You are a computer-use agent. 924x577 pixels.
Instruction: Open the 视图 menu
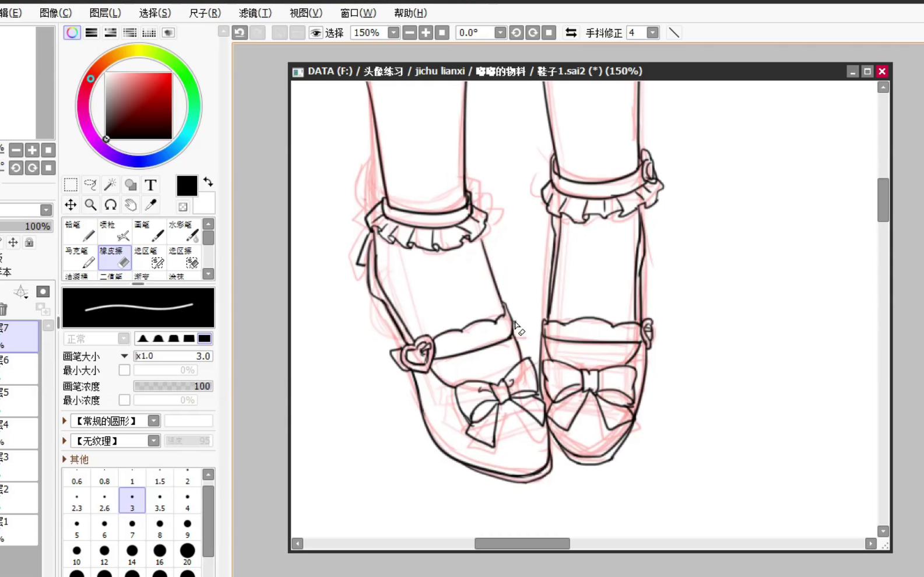306,13
